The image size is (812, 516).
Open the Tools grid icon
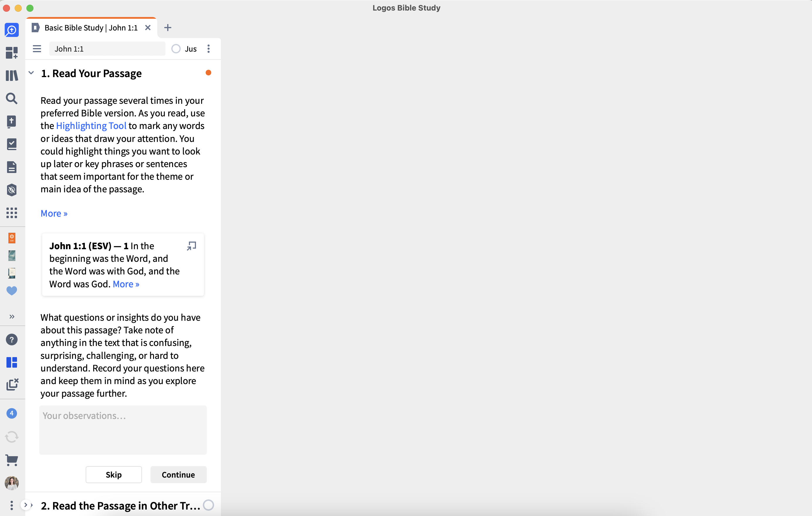click(x=12, y=213)
